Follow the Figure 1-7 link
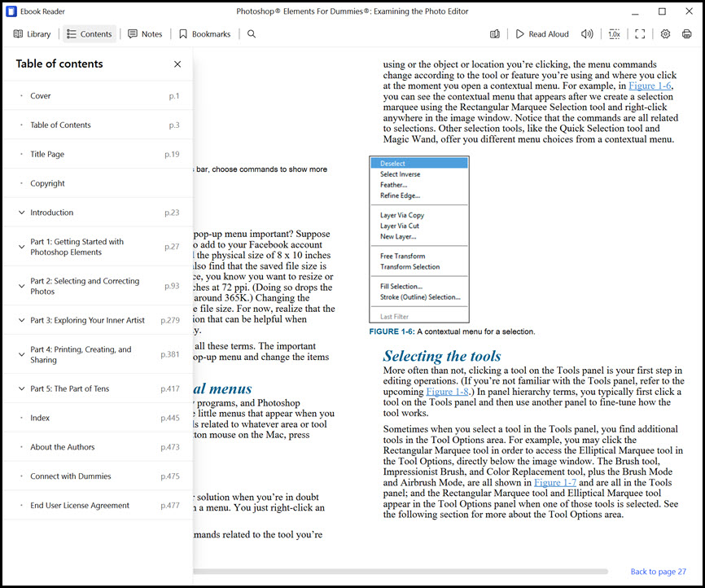Viewport: 705px width, 588px height. click(x=555, y=482)
